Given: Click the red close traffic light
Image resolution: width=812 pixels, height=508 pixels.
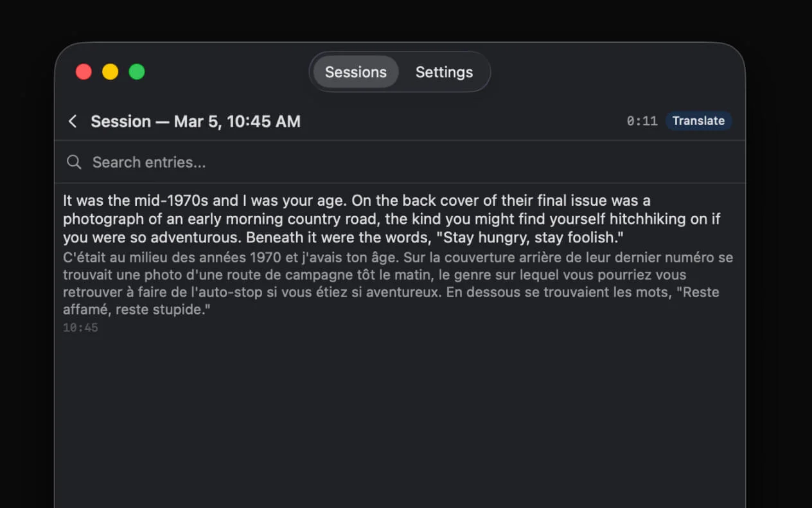Looking at the screenshot, I should click(x=84, y=71).
